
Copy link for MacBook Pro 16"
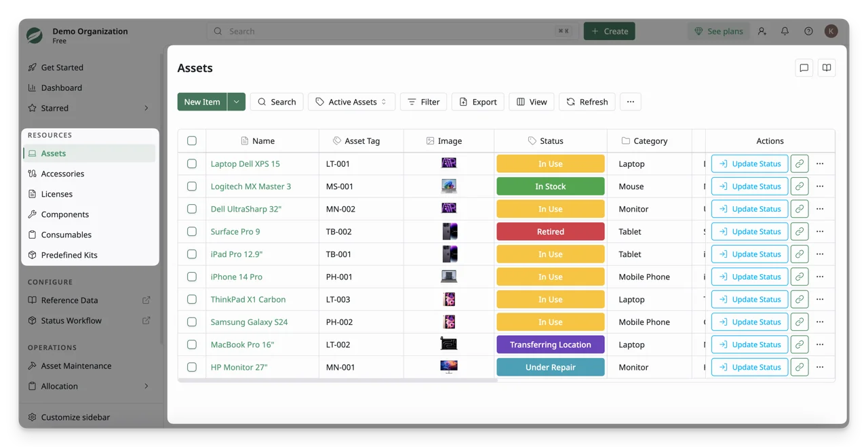point(800,345)
